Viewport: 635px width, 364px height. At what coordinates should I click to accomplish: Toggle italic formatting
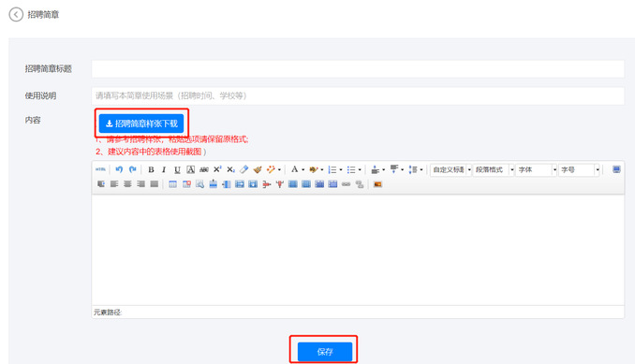164,169
